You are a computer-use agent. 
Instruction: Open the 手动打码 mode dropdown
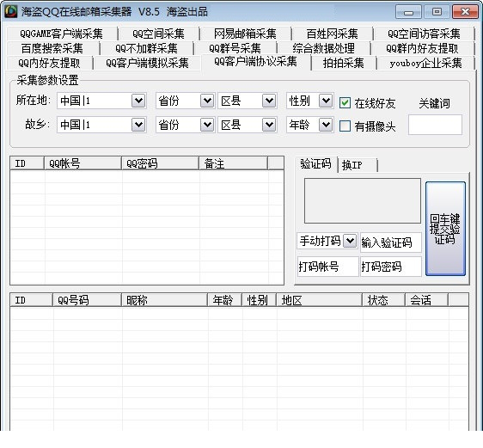click(x=350, y=241)
